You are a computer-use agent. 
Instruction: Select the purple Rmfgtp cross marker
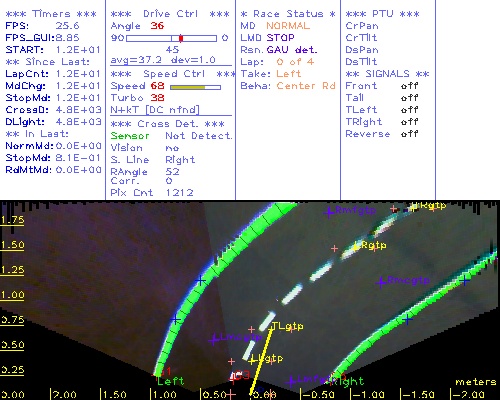pyautogui.click(x=329, y=212)
